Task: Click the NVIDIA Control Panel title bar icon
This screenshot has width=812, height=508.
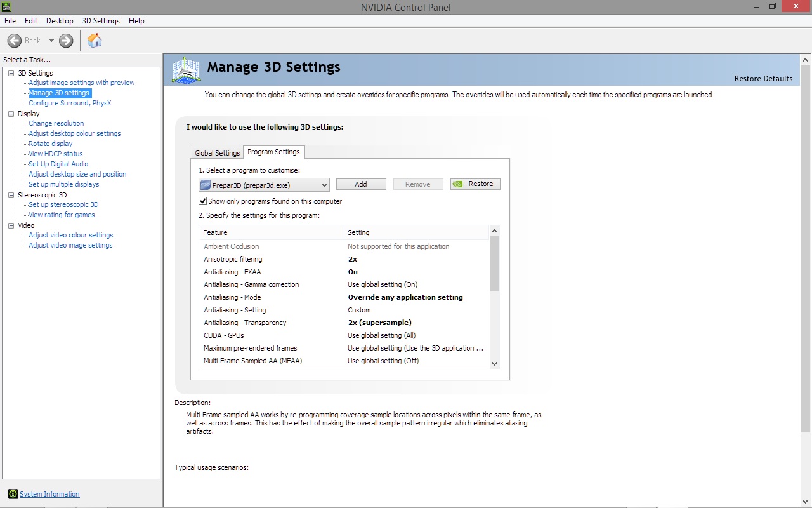Action: pos(6,6)
